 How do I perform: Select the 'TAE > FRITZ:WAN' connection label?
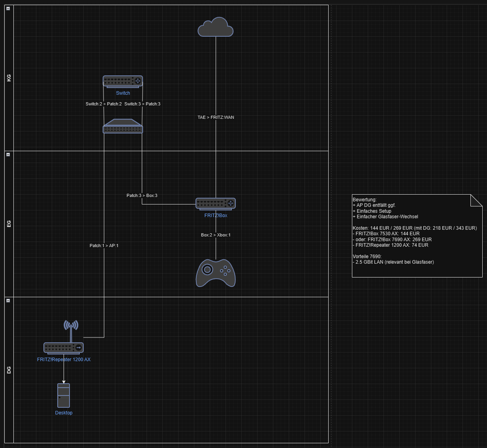[215, 117]
